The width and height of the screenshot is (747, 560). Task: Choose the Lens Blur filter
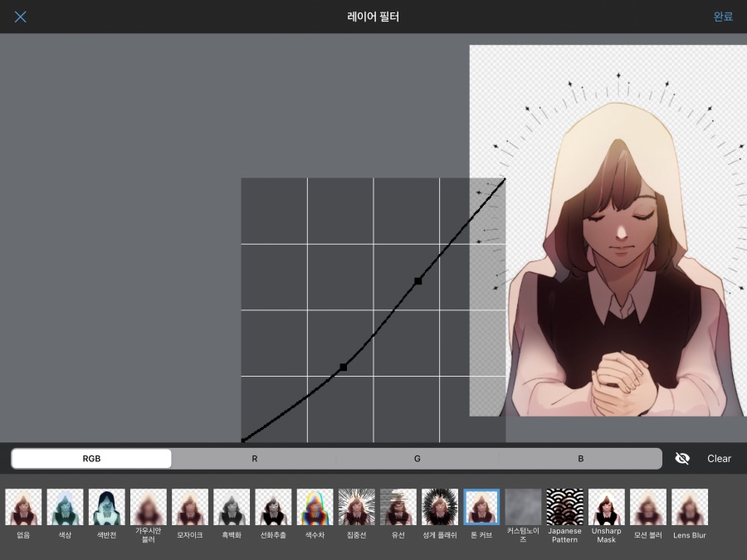coord(689,506)
